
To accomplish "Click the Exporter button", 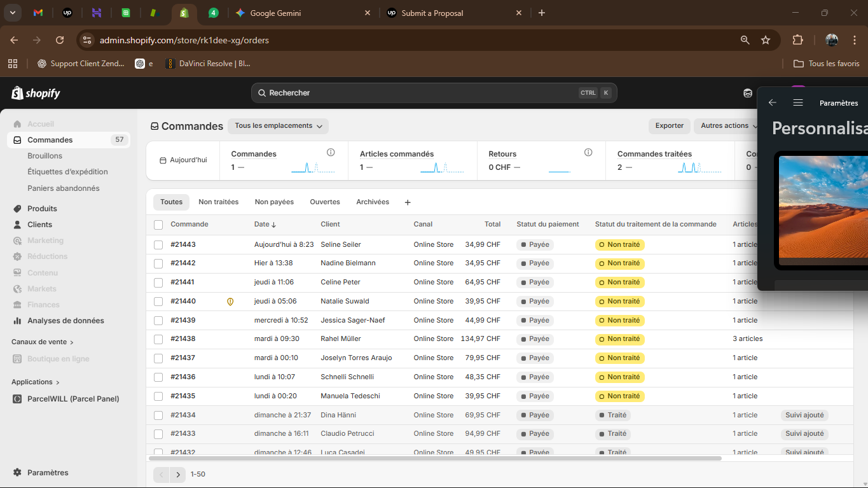I will point(670,126).
